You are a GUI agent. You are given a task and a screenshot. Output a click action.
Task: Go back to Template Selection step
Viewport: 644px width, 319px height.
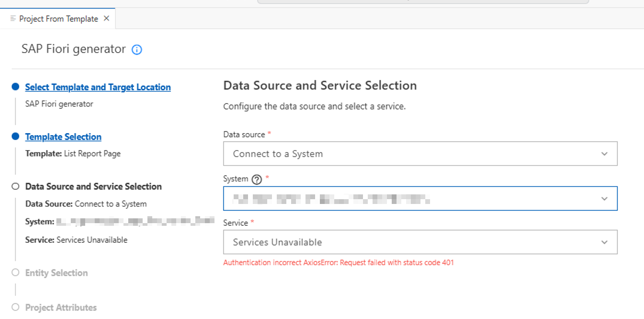[x=63, y=137]
